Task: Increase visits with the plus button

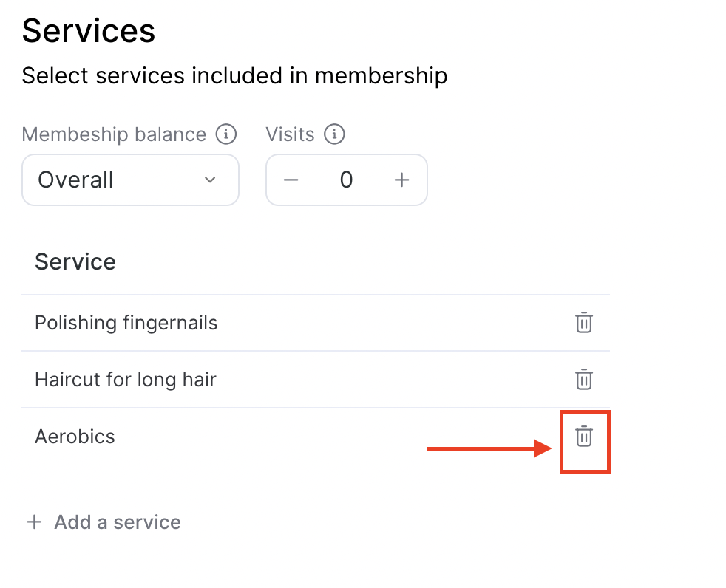Action: coord(402,180)
